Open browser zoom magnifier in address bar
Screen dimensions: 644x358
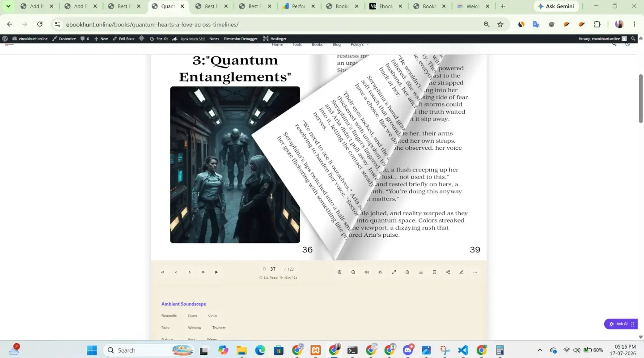pyautogui.click(x=487, y=24)
